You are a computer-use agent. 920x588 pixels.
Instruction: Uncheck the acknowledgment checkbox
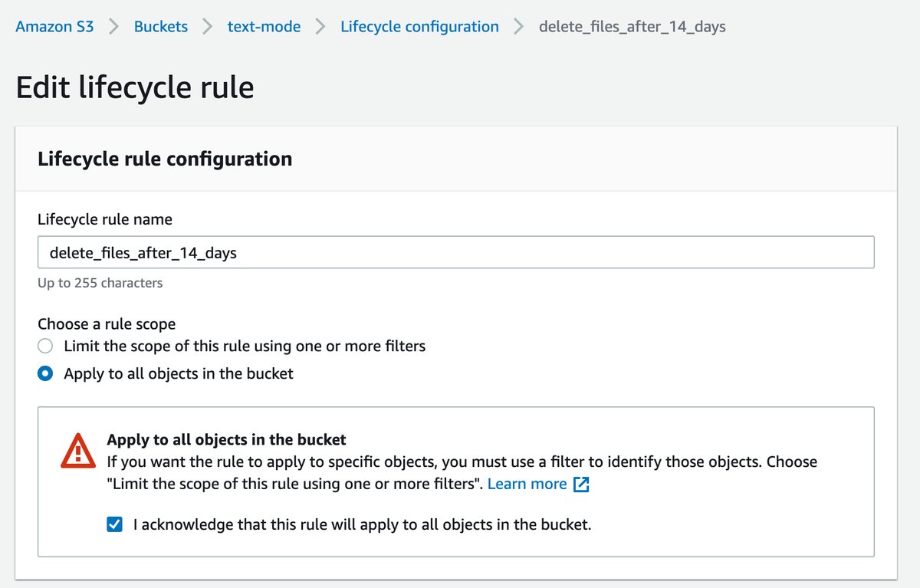[114, 524]
